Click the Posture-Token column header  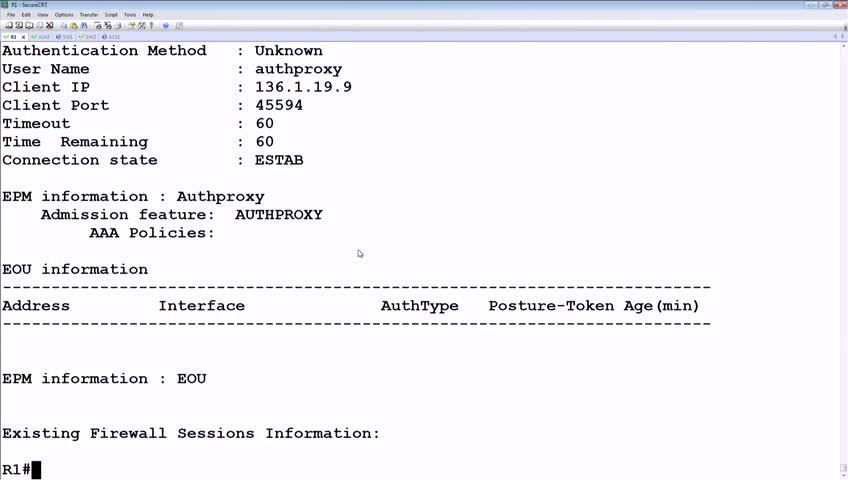click(551, 306)
